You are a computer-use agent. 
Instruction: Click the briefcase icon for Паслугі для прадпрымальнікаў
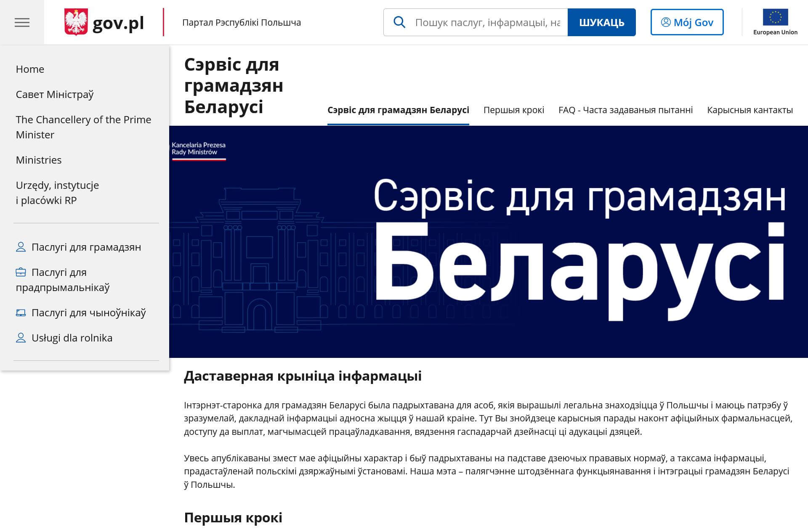21,272
